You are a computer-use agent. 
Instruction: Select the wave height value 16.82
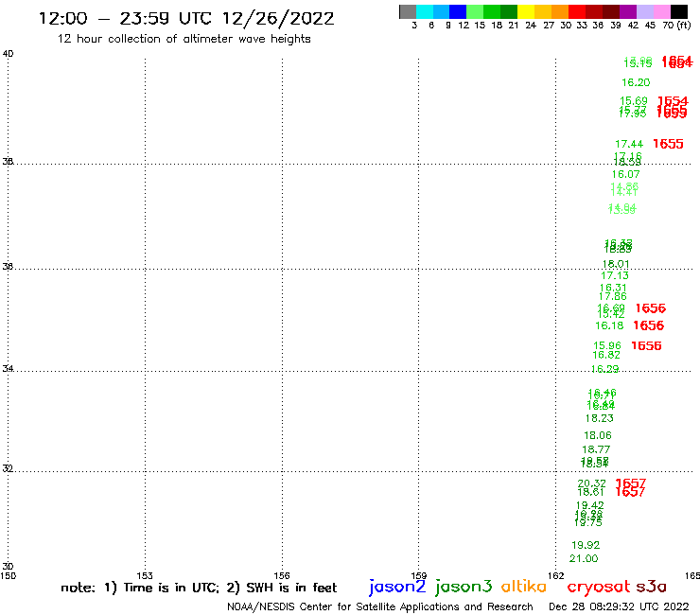pos(606,355)
